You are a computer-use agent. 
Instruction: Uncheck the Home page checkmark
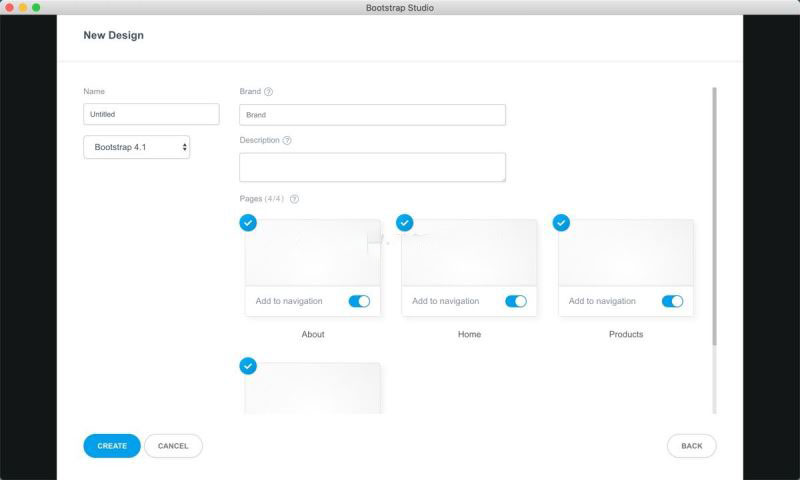click(x=405, y=223)
